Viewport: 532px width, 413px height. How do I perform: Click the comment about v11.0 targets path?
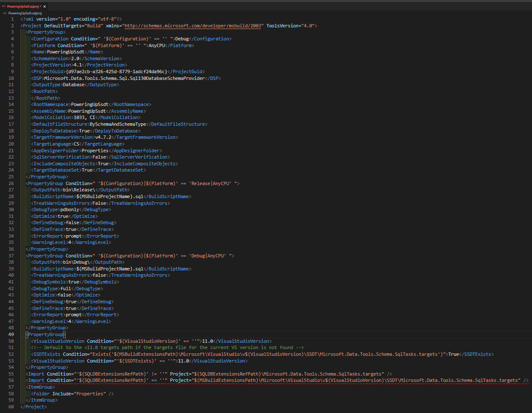(167, 347)
